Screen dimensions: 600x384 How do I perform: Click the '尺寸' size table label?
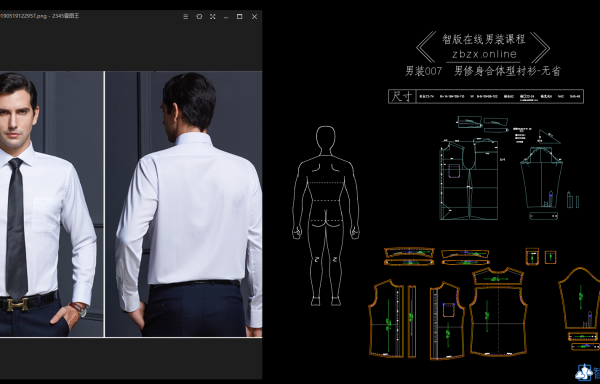(402, 96)
